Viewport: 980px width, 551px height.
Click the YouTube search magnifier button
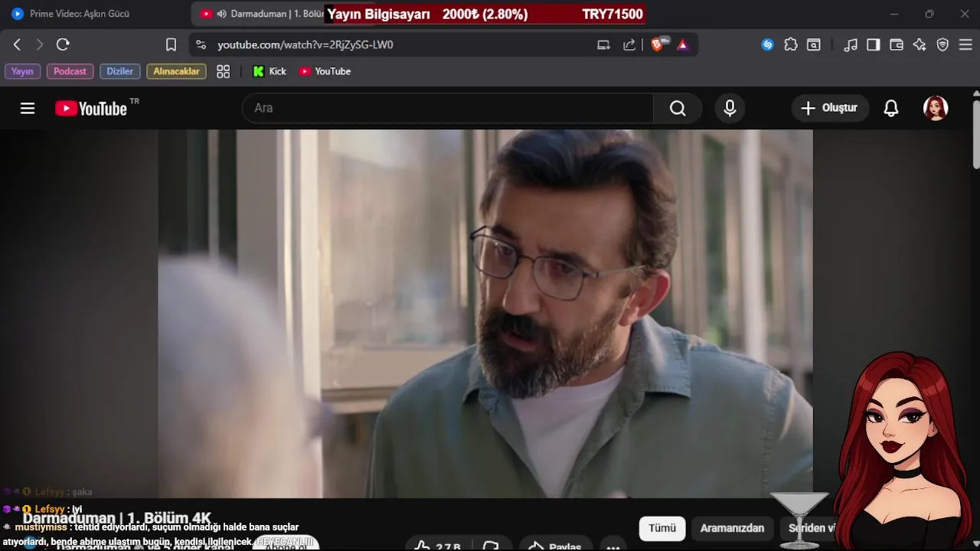[x=678, y=108]
